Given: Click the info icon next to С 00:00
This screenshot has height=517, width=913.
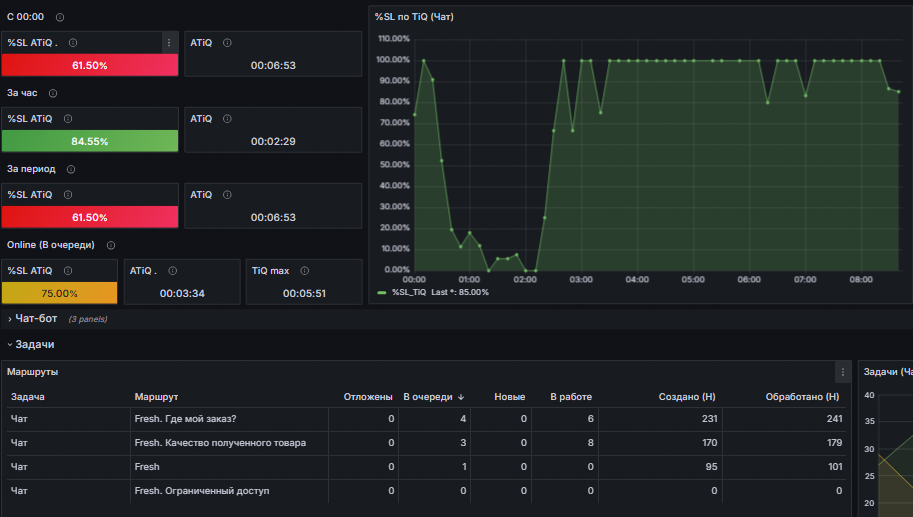Looking at the screenshot, I should pos(59,17).
